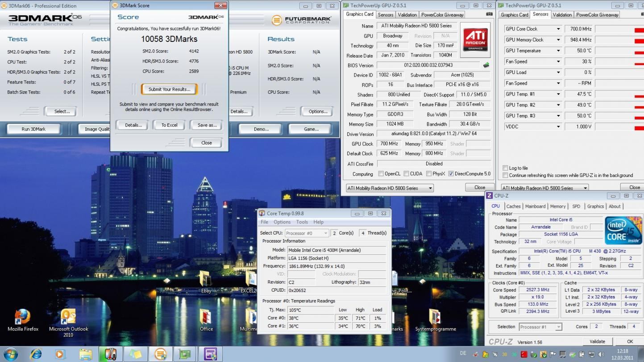Open the network tray icon

[592, 354]
